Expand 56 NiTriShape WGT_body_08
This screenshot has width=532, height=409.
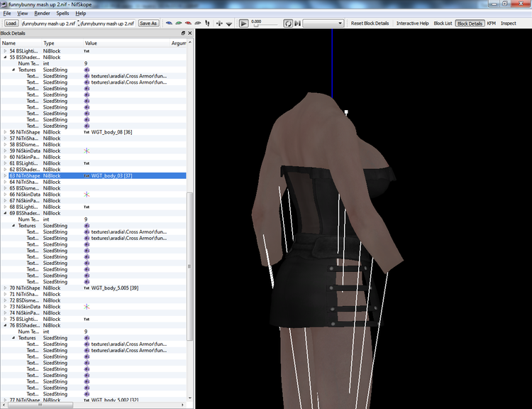point(5,132)
